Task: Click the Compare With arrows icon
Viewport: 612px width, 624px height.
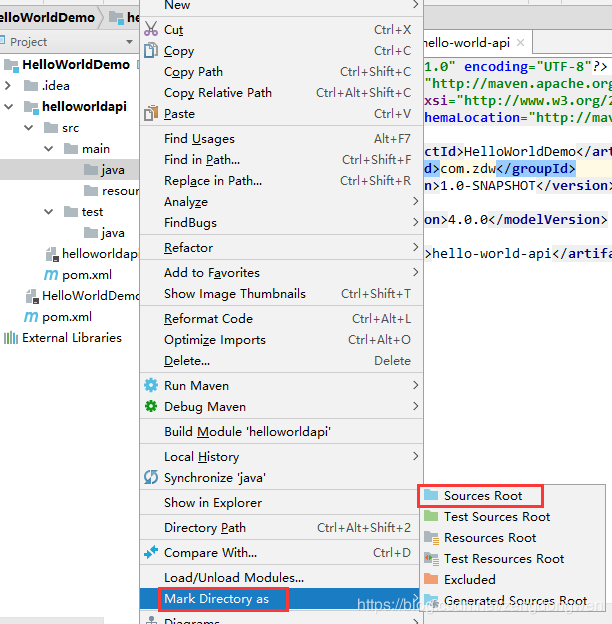Action: [151, 552]
